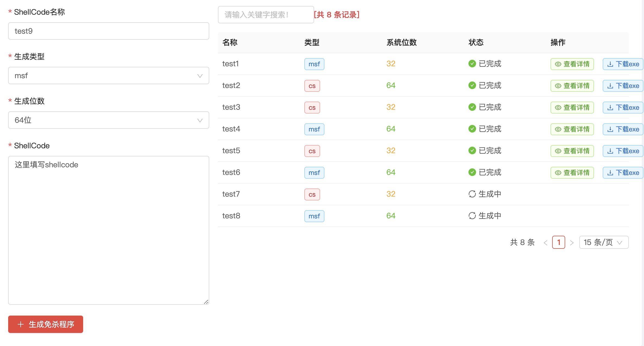Click the green completed checkmark for test1
The image size is (644, 346).
tap(472, 64)
